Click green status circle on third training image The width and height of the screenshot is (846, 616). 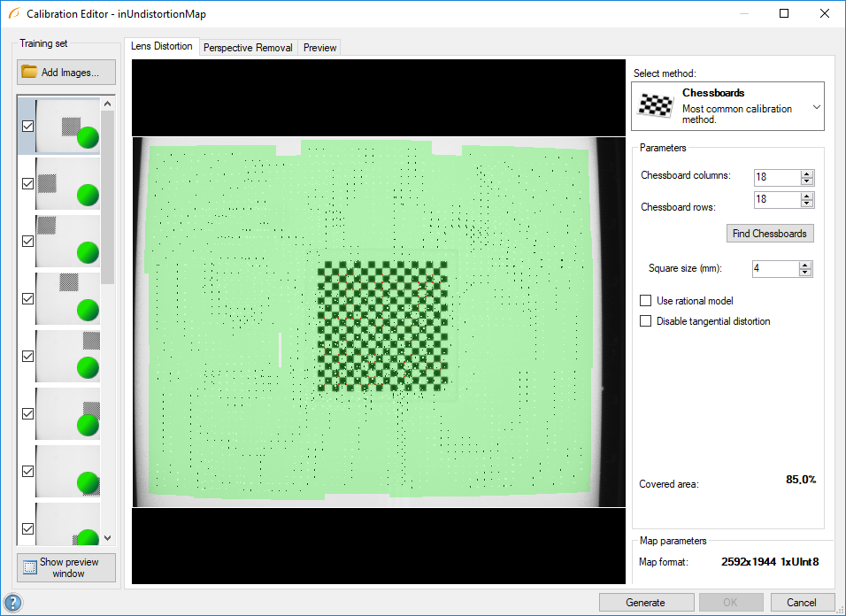88,252
